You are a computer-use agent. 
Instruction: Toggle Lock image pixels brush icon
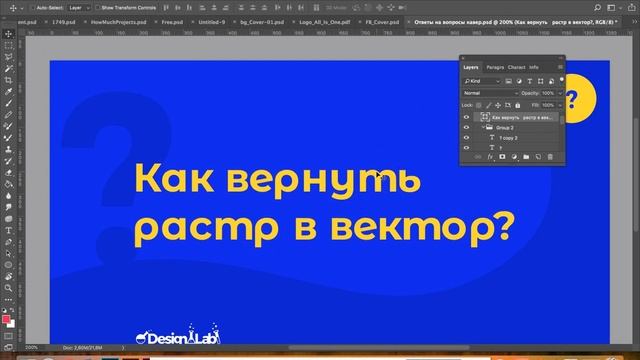488,105
